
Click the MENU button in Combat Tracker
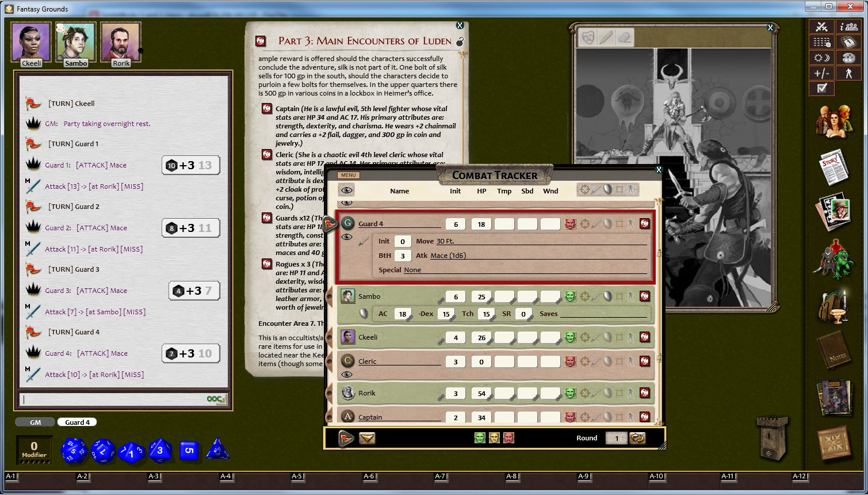(349, 175)
